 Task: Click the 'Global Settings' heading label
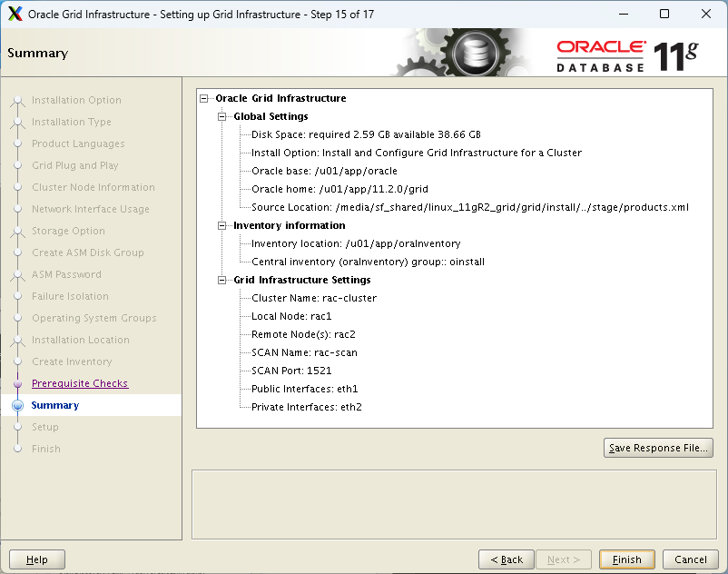point(271,116)
